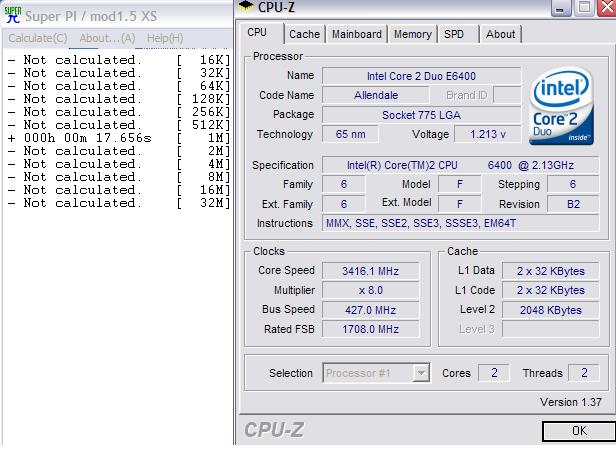Click the Name field showing Intel Core 2 Duo E6400
616x453 pixels.
tap(422, 76)
